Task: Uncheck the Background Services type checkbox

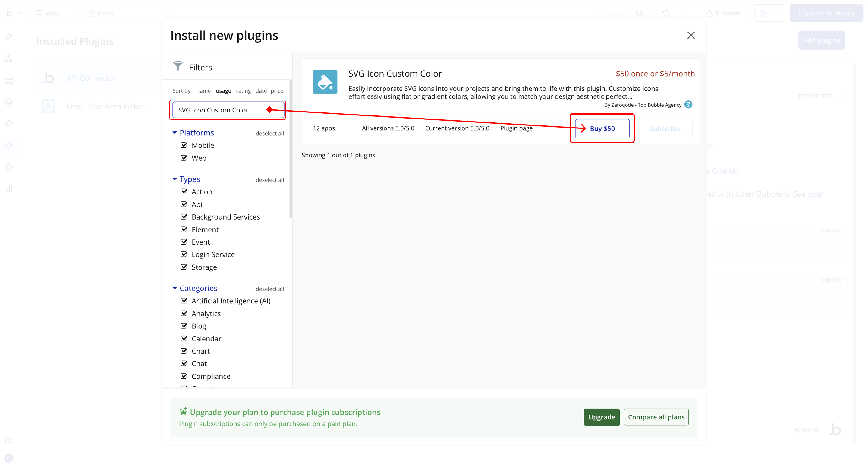Action: [184, 217]
